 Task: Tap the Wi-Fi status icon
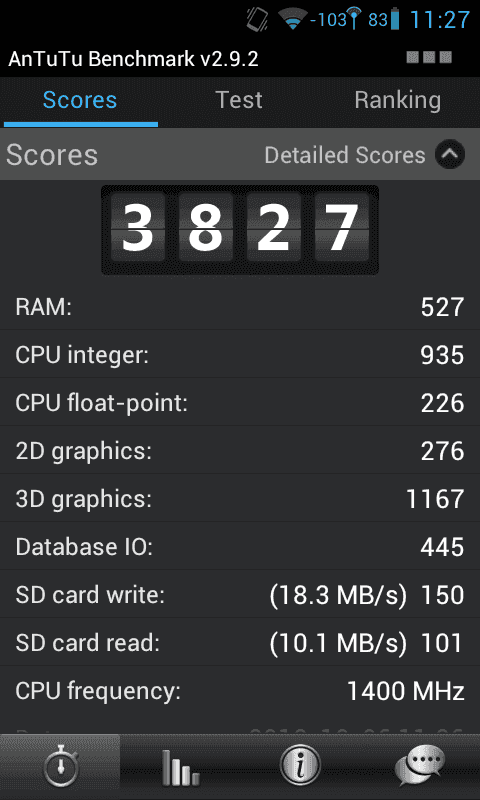tap(292, 19)
